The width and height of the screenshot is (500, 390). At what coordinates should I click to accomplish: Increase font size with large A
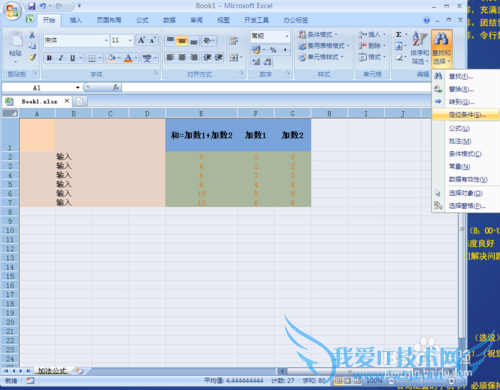tap(141, 40)
